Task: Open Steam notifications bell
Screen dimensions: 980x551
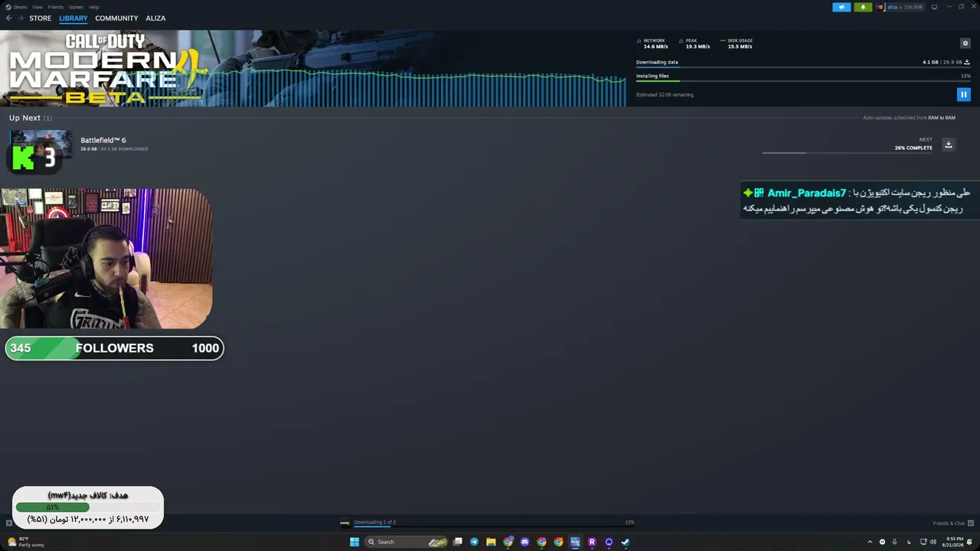Action: [x=863, y=7]
